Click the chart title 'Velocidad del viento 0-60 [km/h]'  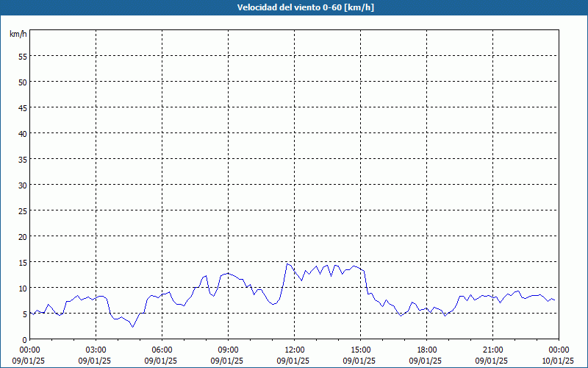305,7
